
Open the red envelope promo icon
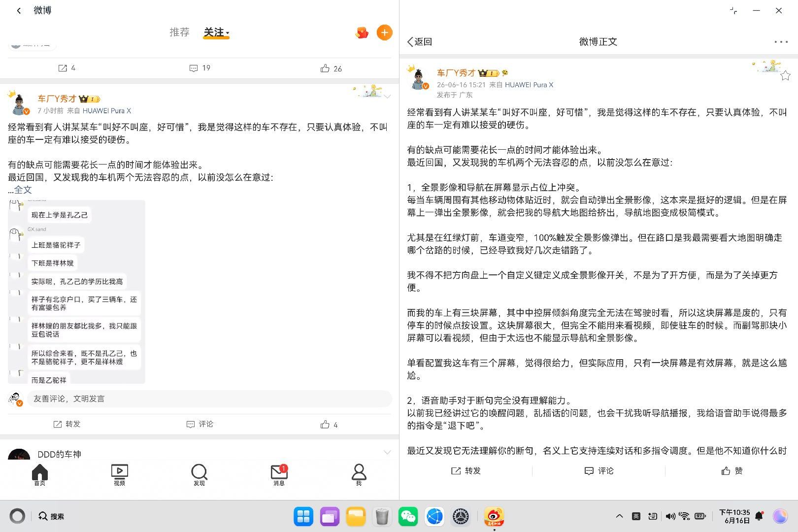(x=362, y=33)
